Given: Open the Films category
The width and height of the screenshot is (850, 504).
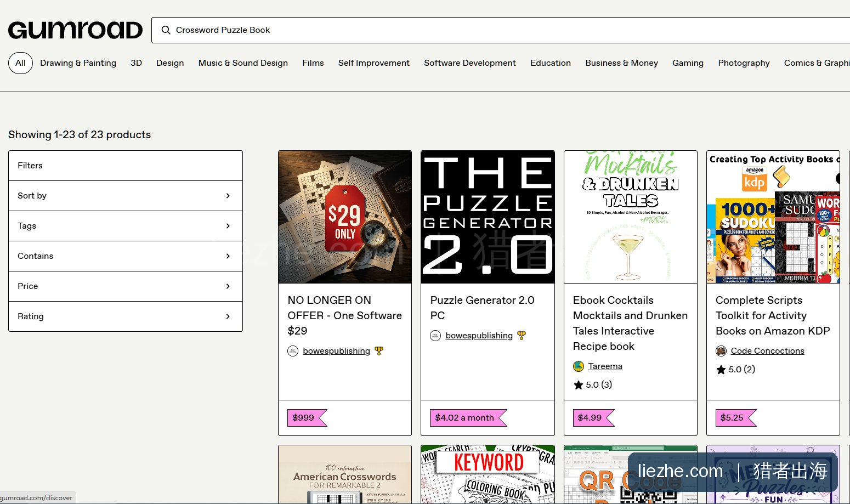Looking at the screenshot, I should pos(313,63).
